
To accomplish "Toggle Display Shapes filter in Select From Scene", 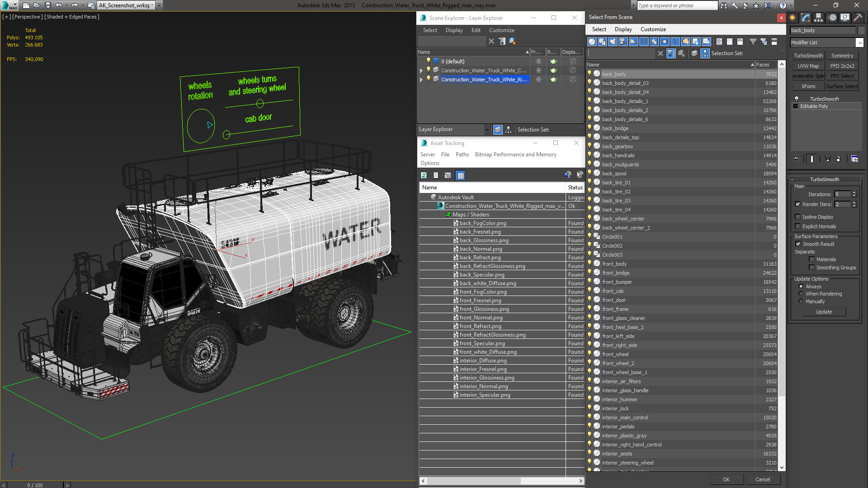I will pyautogui.click(x=602, y=42).
